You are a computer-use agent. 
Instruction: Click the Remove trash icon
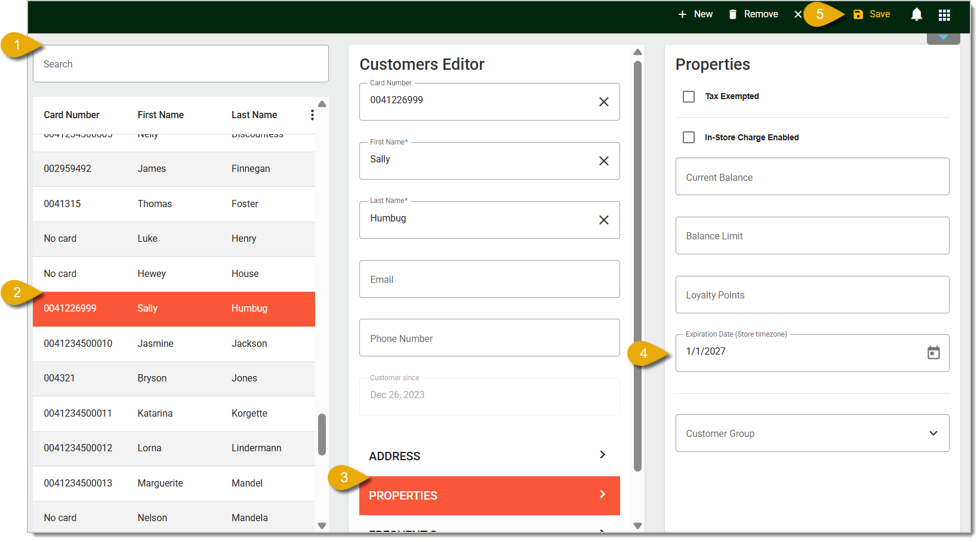(732, 14)
